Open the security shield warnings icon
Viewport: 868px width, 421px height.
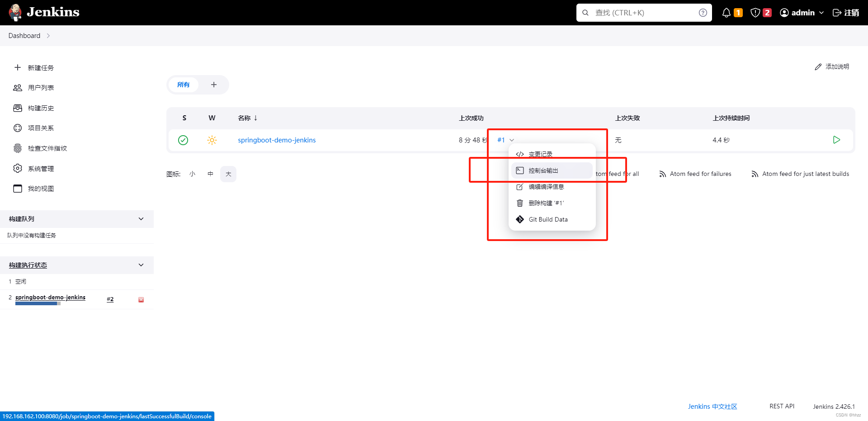coord(755,13)
